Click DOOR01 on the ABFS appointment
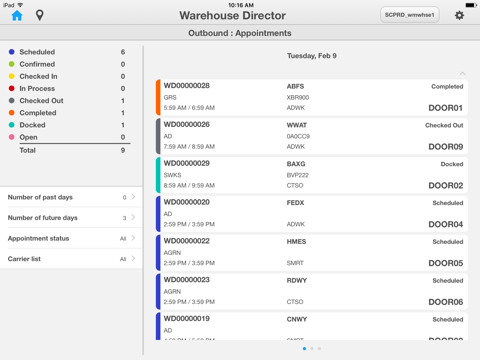 click(x=446, y=108)
